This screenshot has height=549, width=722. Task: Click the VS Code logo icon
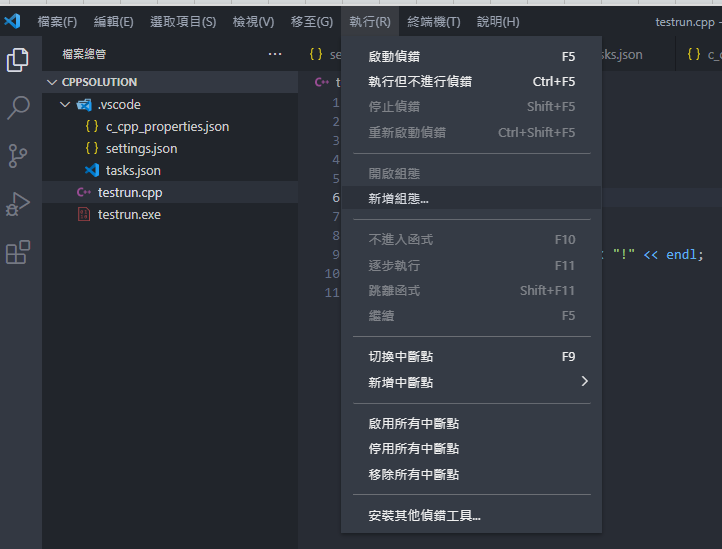tap(12, 21)
